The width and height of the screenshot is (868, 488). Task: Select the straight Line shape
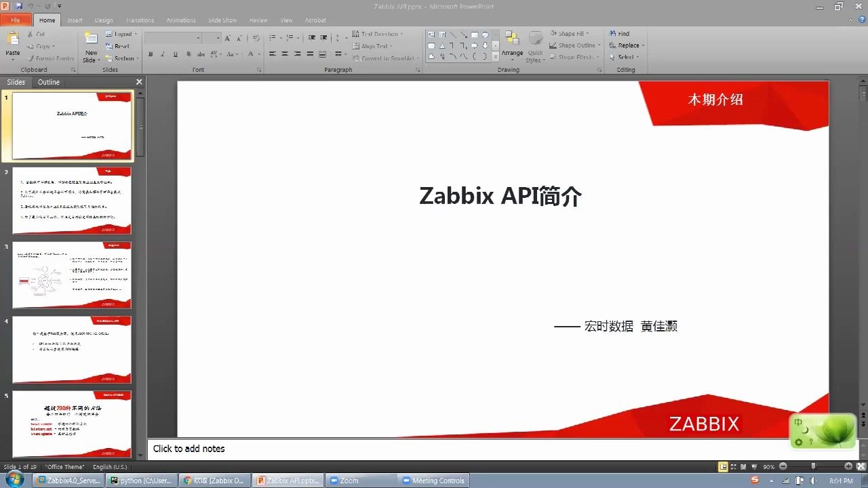pyautogui.click(x=453, y=35)
